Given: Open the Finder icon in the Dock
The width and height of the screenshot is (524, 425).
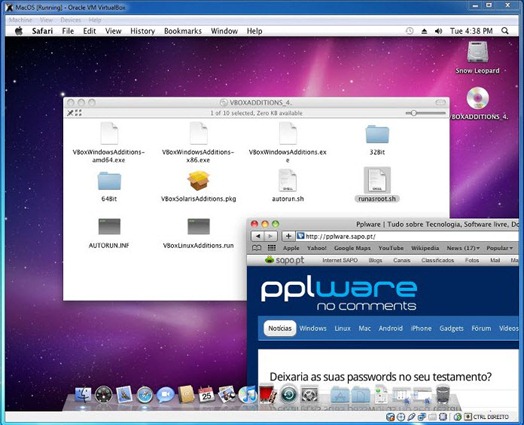Looking at the screenshot, I should (x=83, y=395).
